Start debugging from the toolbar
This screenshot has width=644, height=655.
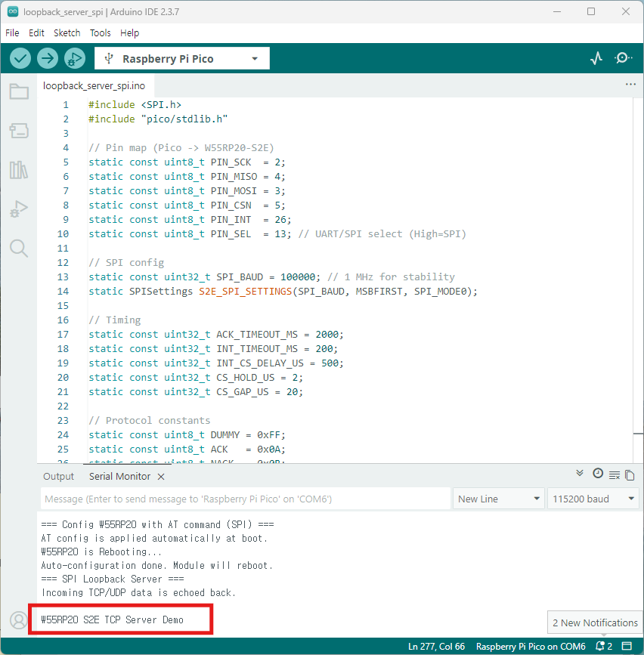pyautogui.click(x=75, y=58)
